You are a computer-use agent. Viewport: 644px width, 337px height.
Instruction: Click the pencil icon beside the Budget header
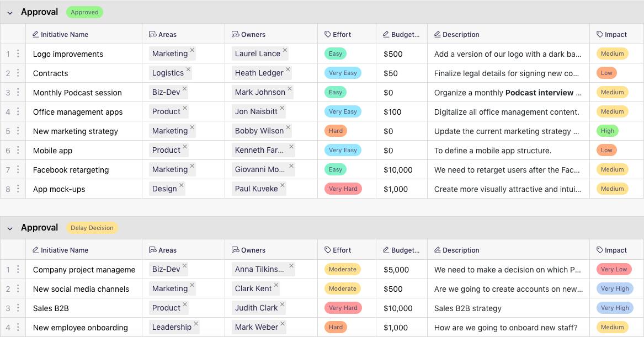pos(386,34)
